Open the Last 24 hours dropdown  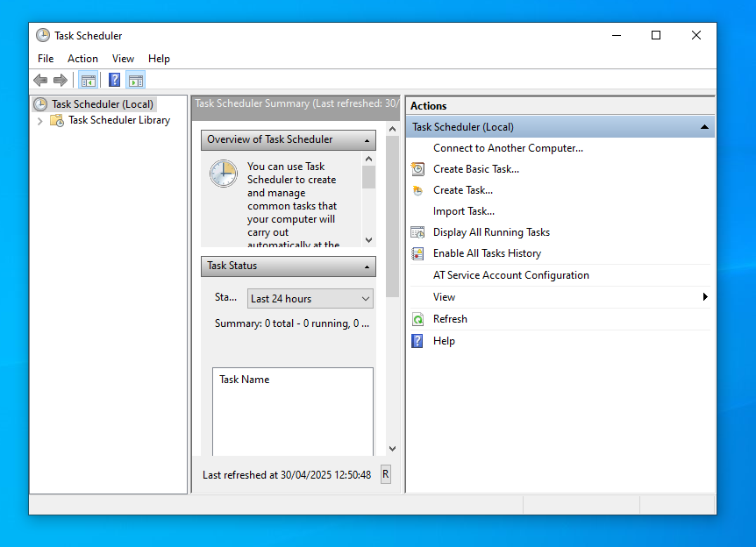(x=310, y=299)
